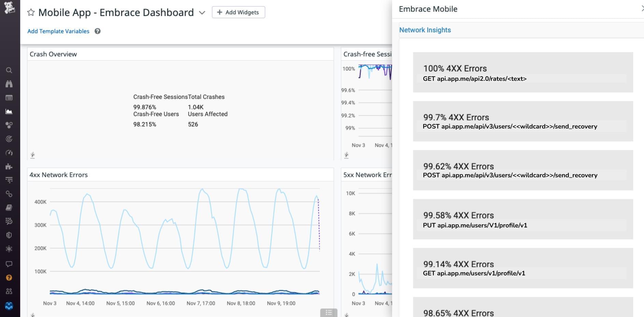Open the Dashboards chart icon in sidebar
The height and width of the screenshot is (317, 644).
[9, 111]
